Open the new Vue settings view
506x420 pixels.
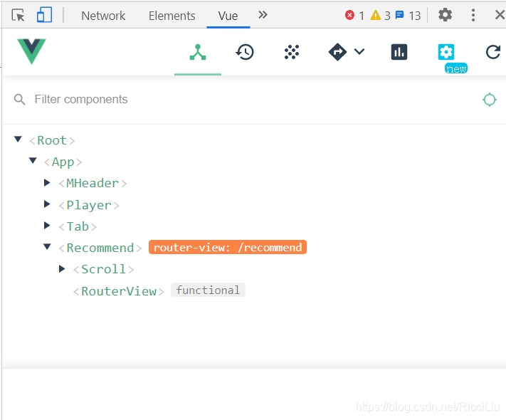[446, 52]
